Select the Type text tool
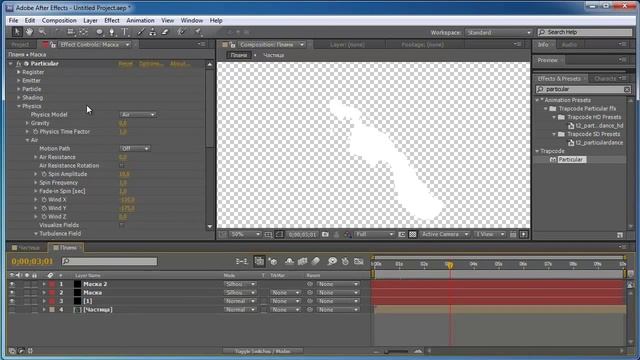Viewport: 640px width, 360px height. pyautogui.click(x=125, y=32)
